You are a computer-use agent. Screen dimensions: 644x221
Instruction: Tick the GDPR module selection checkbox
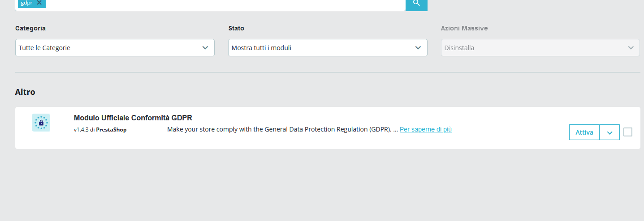click(628, 132)
